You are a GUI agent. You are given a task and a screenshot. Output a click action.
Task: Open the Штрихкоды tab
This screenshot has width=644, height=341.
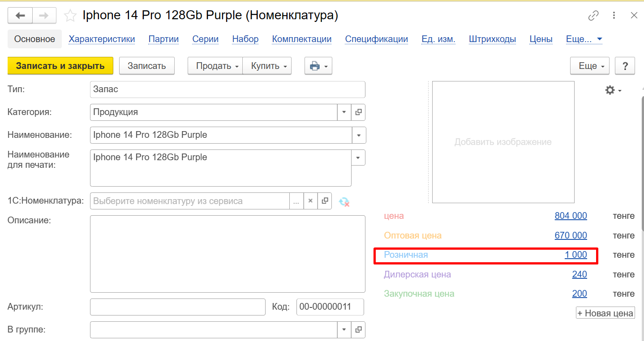click(492, 39)
